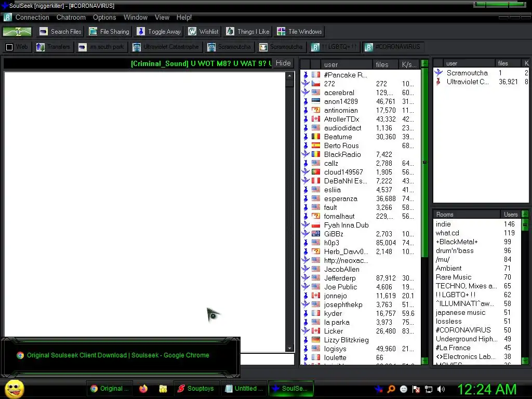This screenshot has height=399, width=532.
Task: Select user acerebral in the user list
Action: [x=361, y=92]
